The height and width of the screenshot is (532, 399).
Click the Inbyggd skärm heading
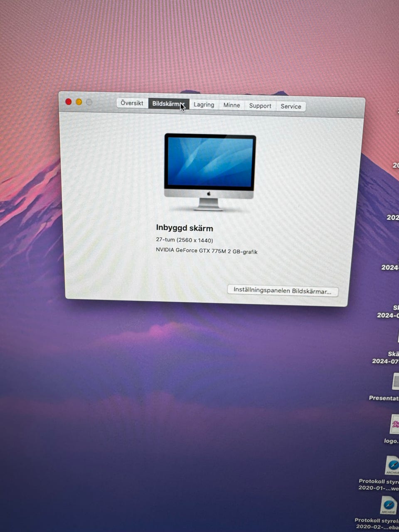click(x=185, y=228)
